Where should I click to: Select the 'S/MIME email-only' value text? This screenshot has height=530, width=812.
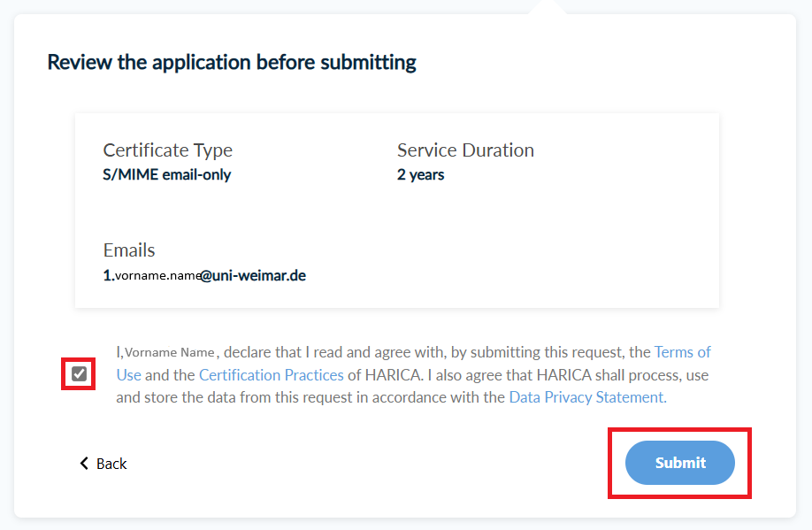pos(167,174)
